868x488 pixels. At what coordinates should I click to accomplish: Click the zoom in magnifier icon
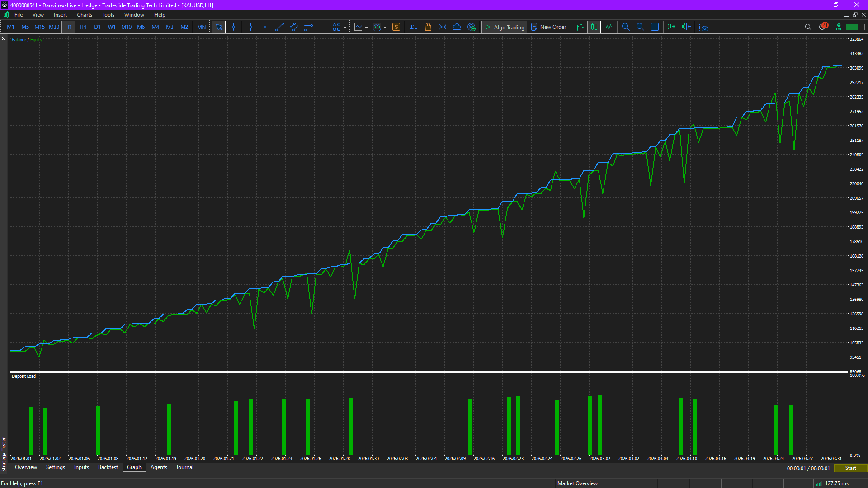tap(626, 27)
